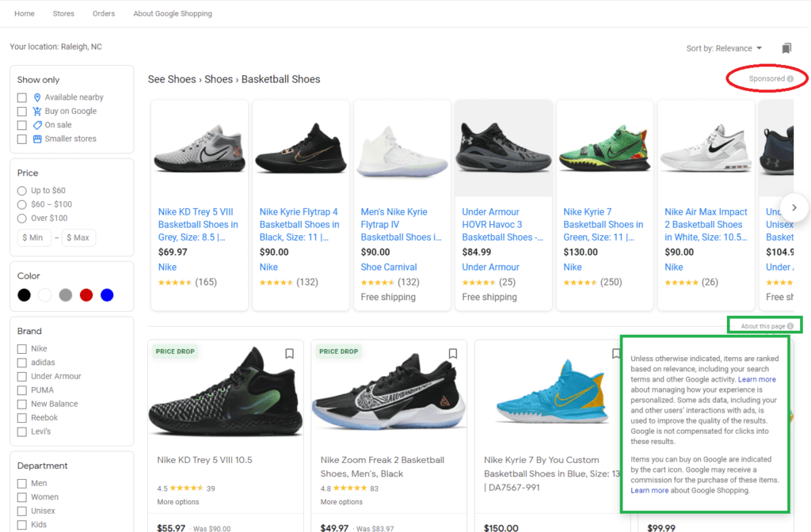
Task: Check the Nike brand filter
Action: (21, 349)
